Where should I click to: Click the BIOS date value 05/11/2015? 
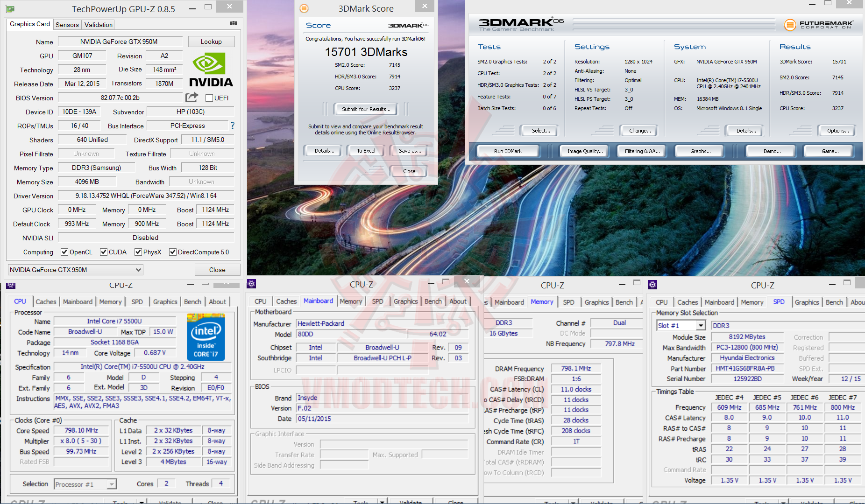[x=382, y=419]
